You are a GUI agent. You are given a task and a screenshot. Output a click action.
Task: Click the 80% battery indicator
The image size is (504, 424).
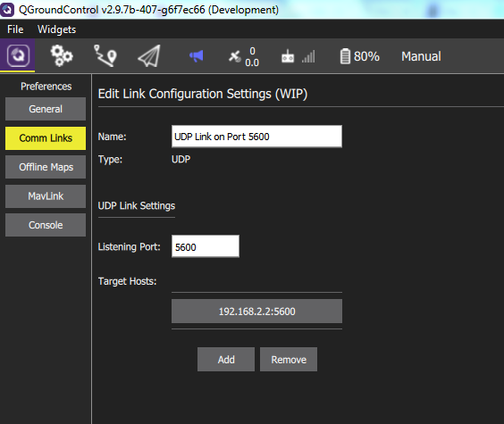coord(359,56)
